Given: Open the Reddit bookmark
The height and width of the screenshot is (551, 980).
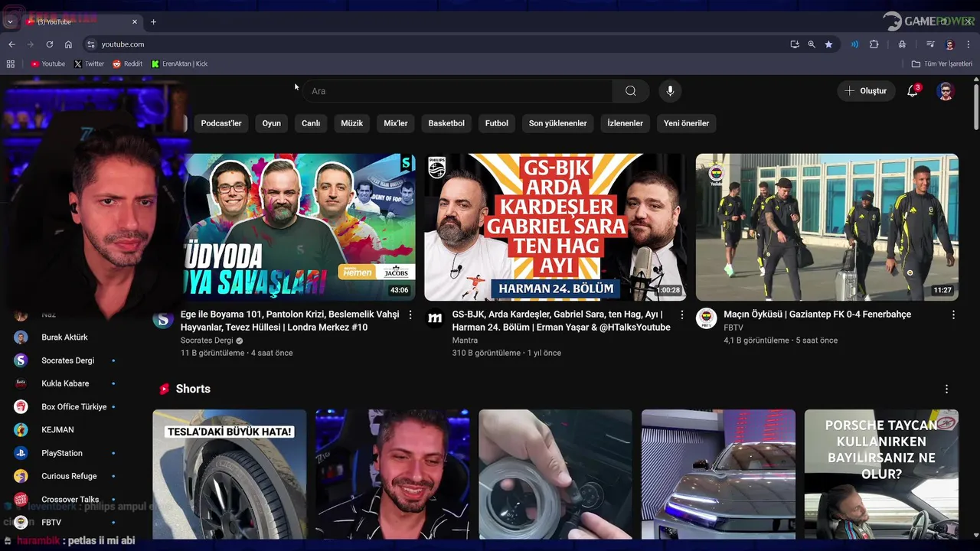Looking at the screenshot, I should click(128, 64).
